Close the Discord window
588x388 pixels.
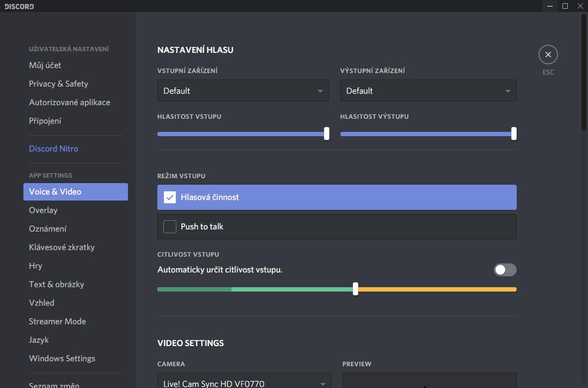pyautogui.click(x=580, y=6)
